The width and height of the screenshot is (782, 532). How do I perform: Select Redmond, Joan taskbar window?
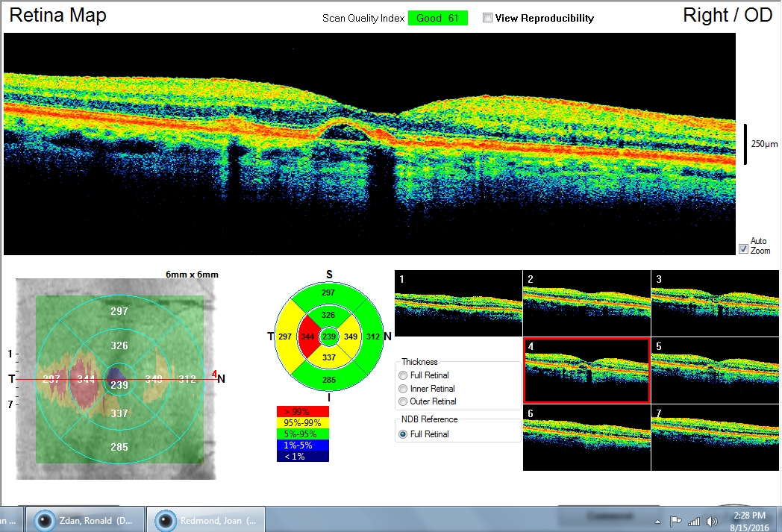204,519
